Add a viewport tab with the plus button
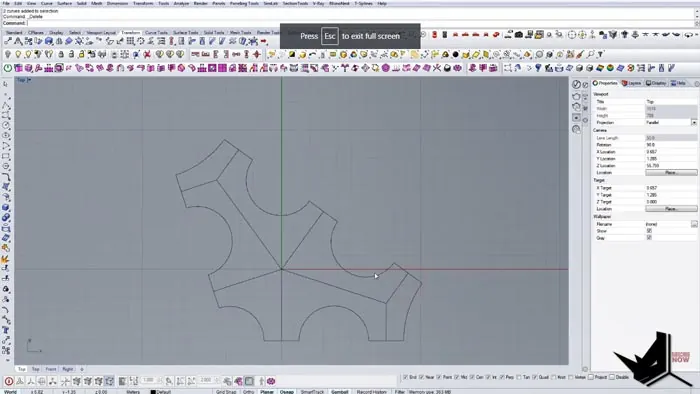700x394 pixels. [82, 369]
